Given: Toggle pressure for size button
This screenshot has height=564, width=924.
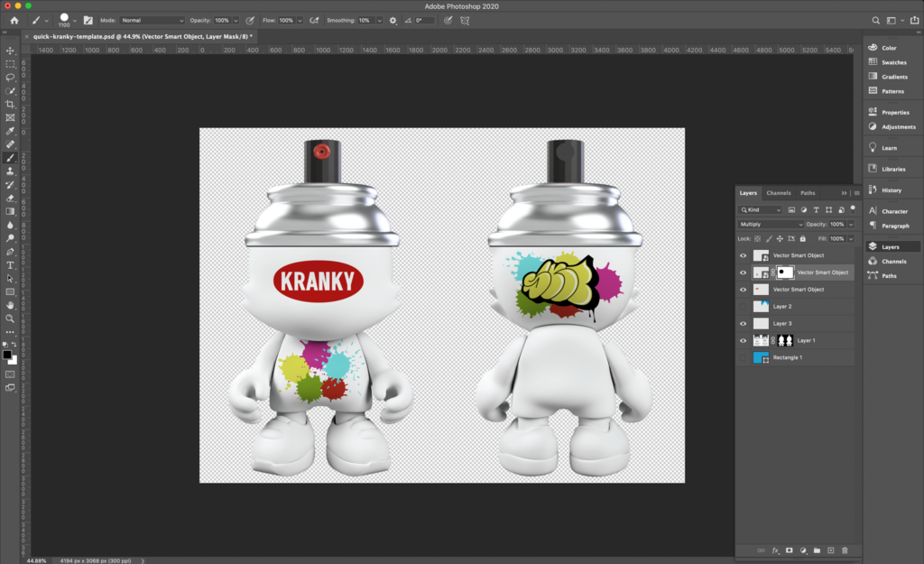Looking at the screenshot, I should [448, 20].
